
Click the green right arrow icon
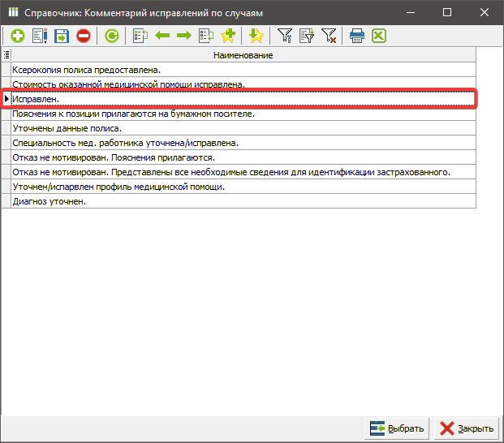click(183, 36)
